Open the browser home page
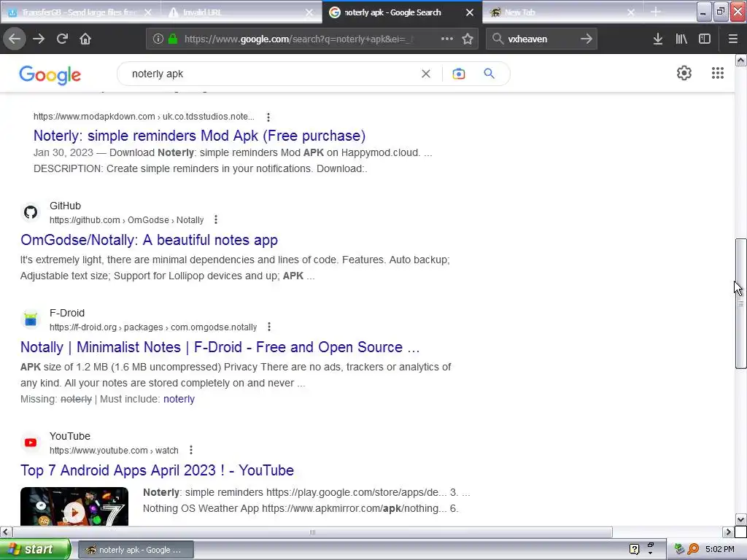The height and width of the screenshot is (560, 747). point(85,39)
